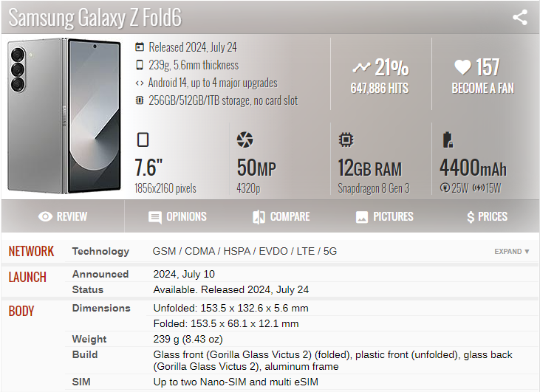This screenshot has width=540, height=392.
Task: Click the Dimensions spec label link
Action: 101,308
